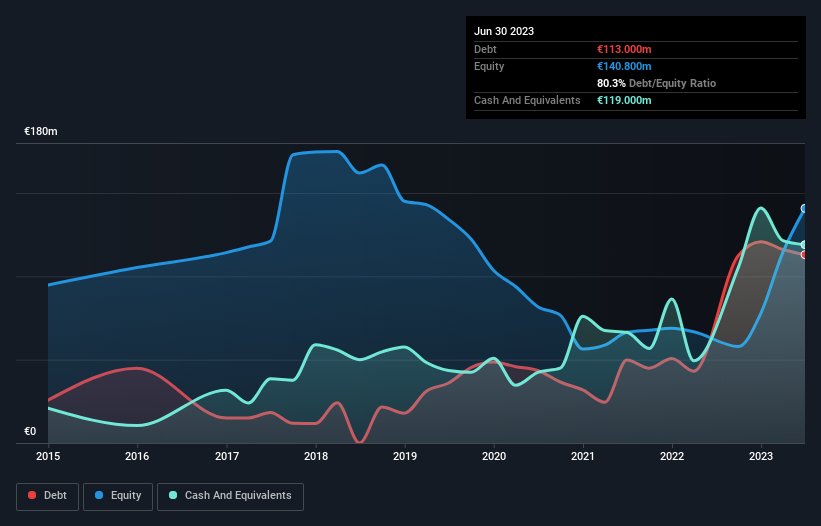
Task: Jump to 2020 on the time axis
Action: point(494,456)
